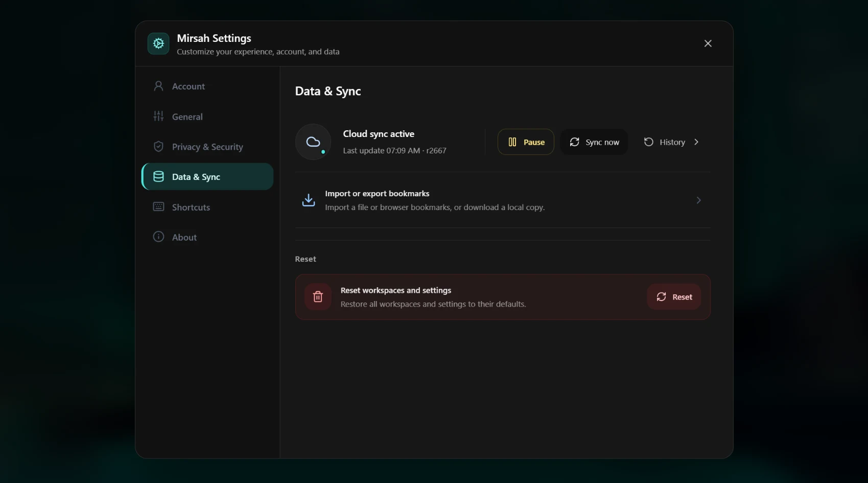Open the Shortcuts settings section
Viewport: 868px width, 483px height.
207,207
